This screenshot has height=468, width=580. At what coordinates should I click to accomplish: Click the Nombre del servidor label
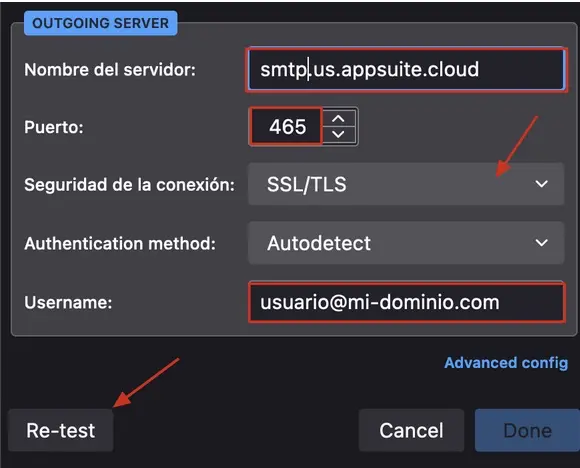(x=110, y=70)
